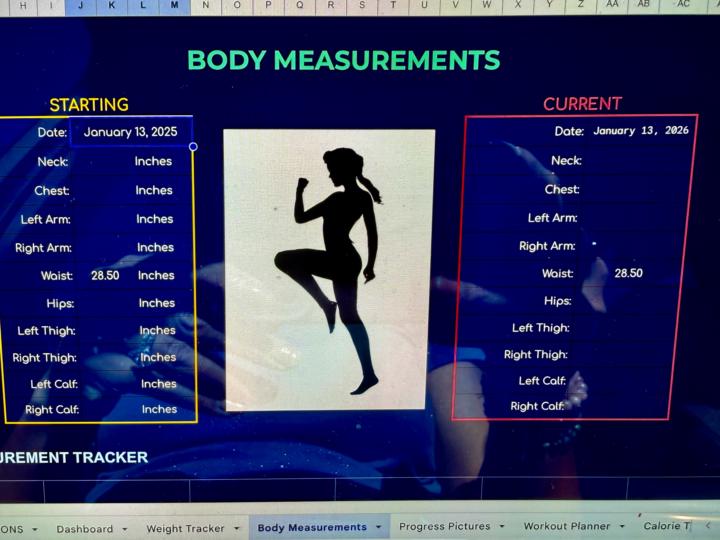Select column AC header
The width and height of the screenshot is (720, 540).
(683, 4)
